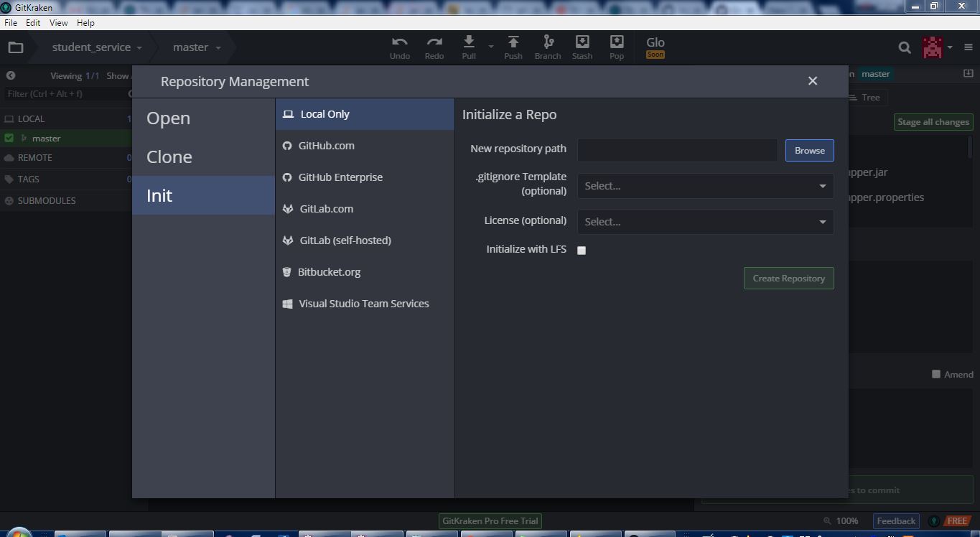
Task: Enable the Initialize with LFS checkbox
Action: pos(582,250)
